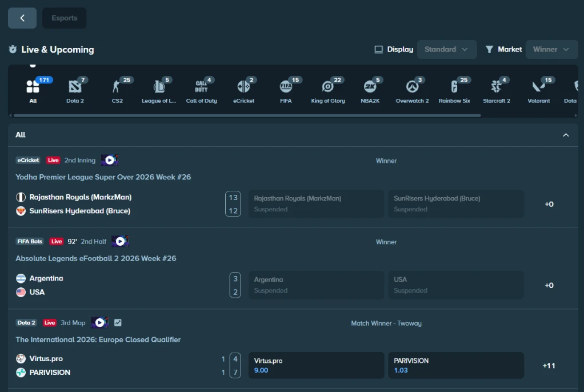Open +0 markets for Argentina vs USA

pos(549,285)
